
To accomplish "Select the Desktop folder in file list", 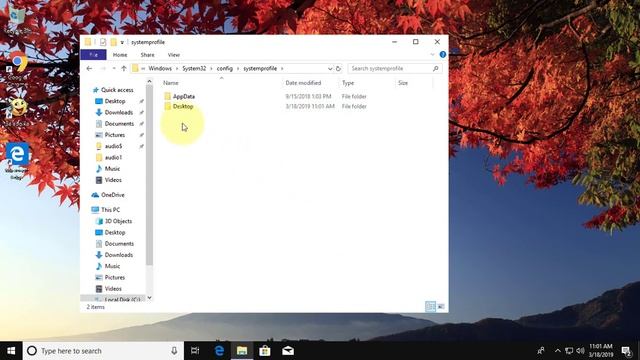I will click(182, 106).
